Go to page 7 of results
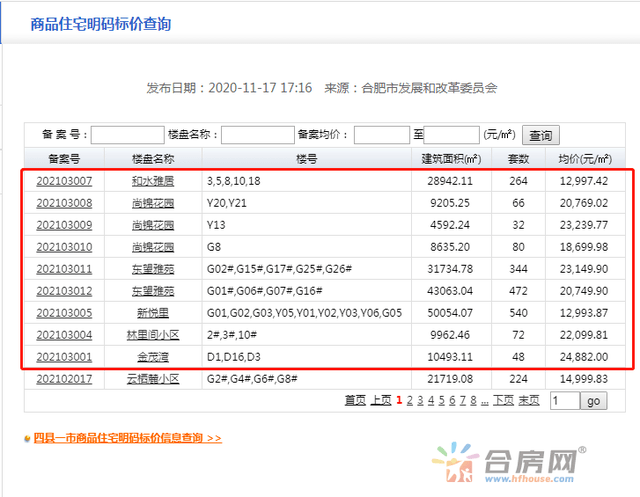 (463, 401)
